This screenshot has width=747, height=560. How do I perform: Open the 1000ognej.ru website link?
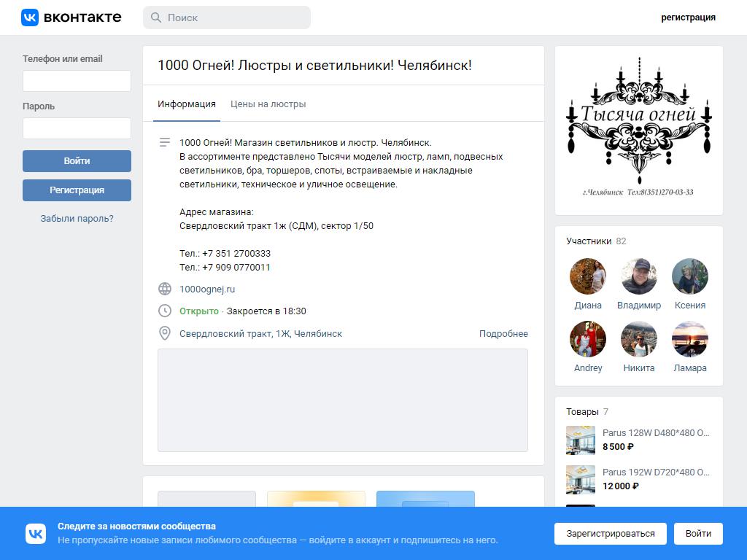[x=207, y=289]
